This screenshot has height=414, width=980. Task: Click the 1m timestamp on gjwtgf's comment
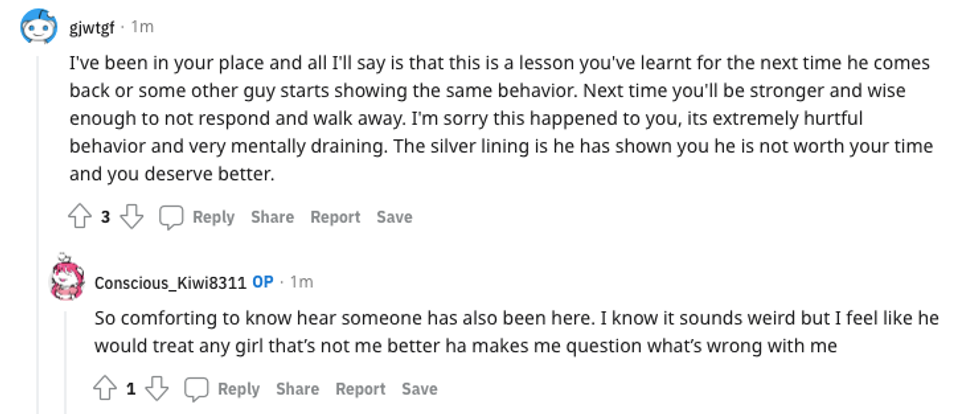tap(142, 27)
